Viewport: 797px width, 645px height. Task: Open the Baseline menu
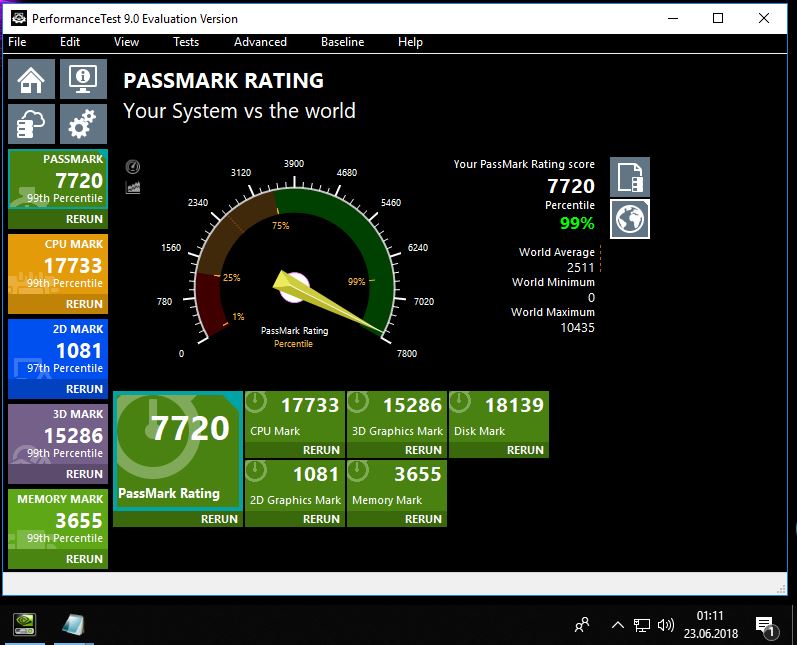(343, 42)
